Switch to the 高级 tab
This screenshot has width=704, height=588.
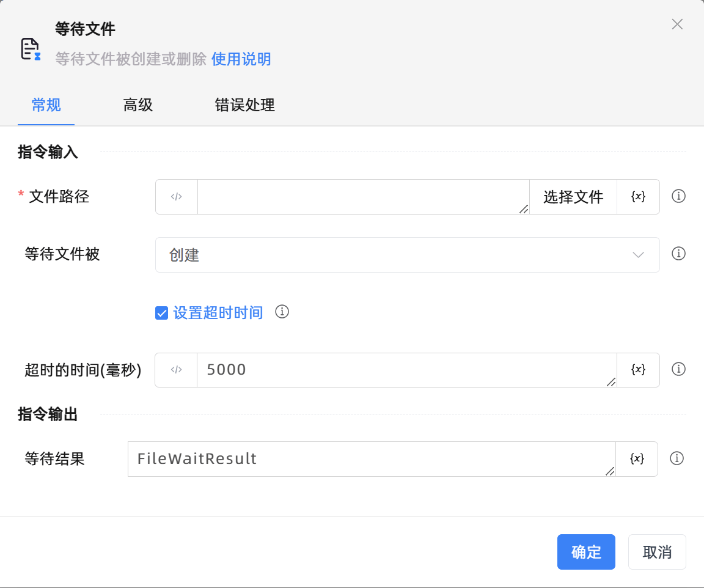coord(137,105)
